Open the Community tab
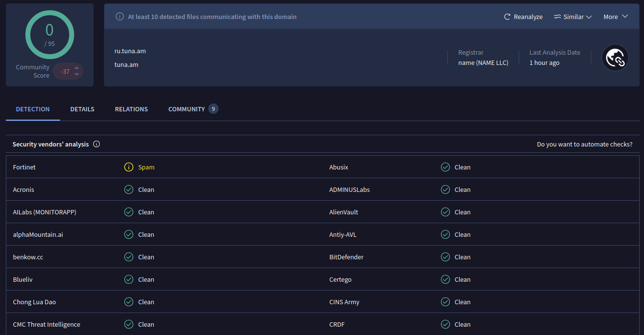644x335 pixels. pos(193,109)
